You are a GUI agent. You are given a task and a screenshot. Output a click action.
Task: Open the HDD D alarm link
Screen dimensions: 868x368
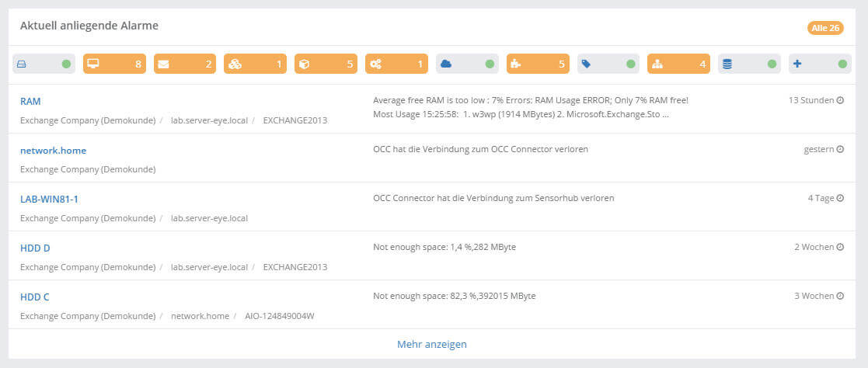[x=35, y=248]
